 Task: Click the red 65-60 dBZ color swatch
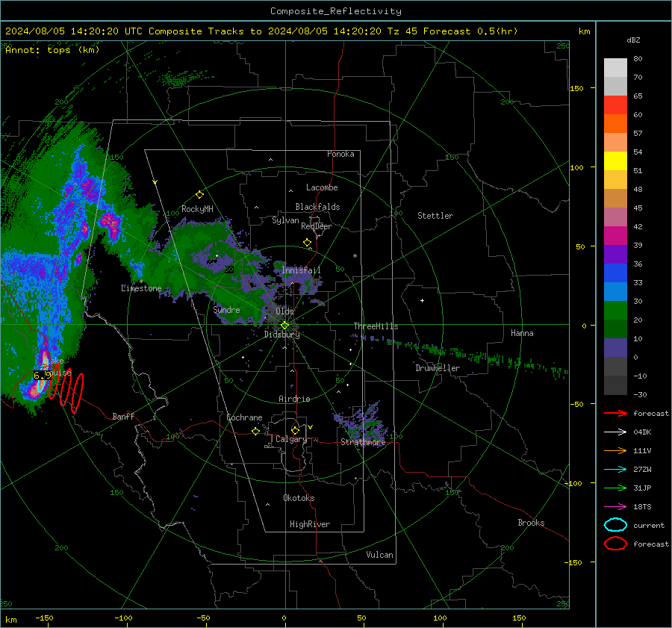pos(615,105)
